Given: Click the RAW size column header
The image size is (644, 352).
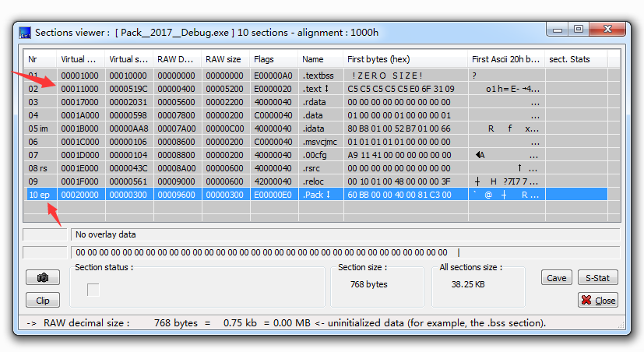Looking at the screenshot, I should tap(226, 59).
